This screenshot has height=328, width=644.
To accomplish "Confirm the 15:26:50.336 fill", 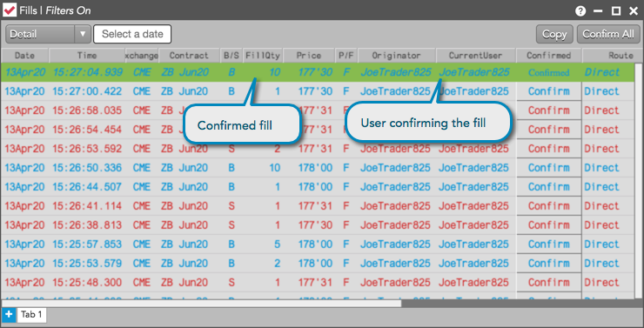I will pyautogui.click(x=549, y=168).
